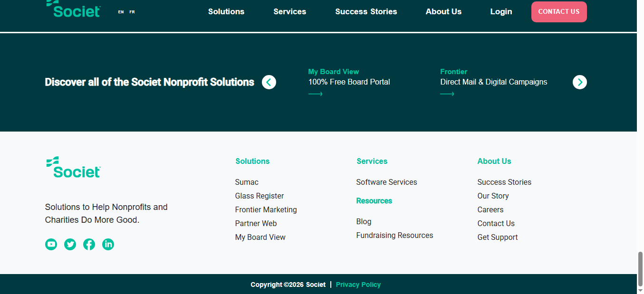Switch language to FR
Screen dimensions: 644x294
[132, 12]
